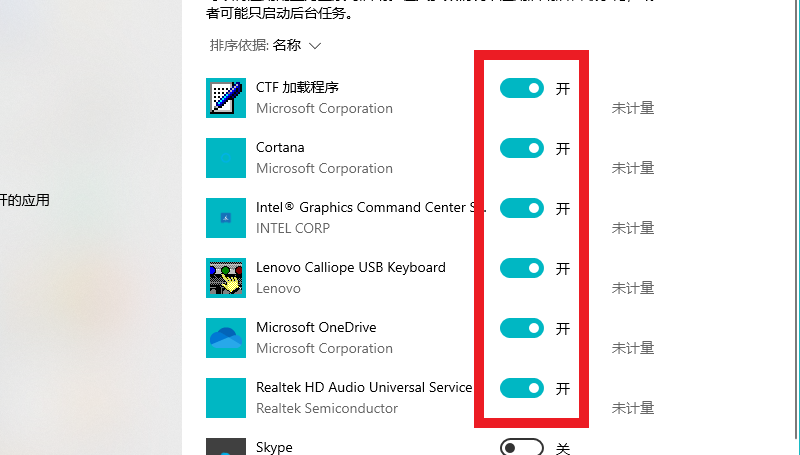Click 未计量 impact label for Cortana
The image size is (800, 455).
click(633, 168)
